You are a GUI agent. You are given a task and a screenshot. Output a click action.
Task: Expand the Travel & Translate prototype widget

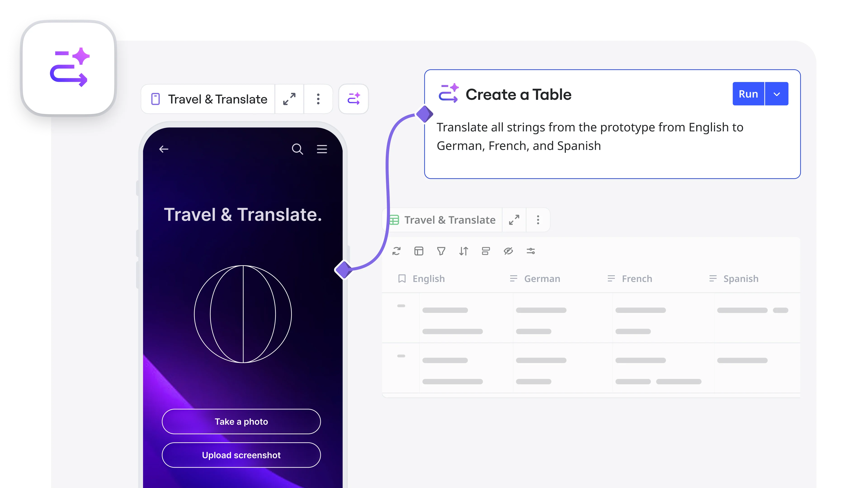tap(289, 99)
